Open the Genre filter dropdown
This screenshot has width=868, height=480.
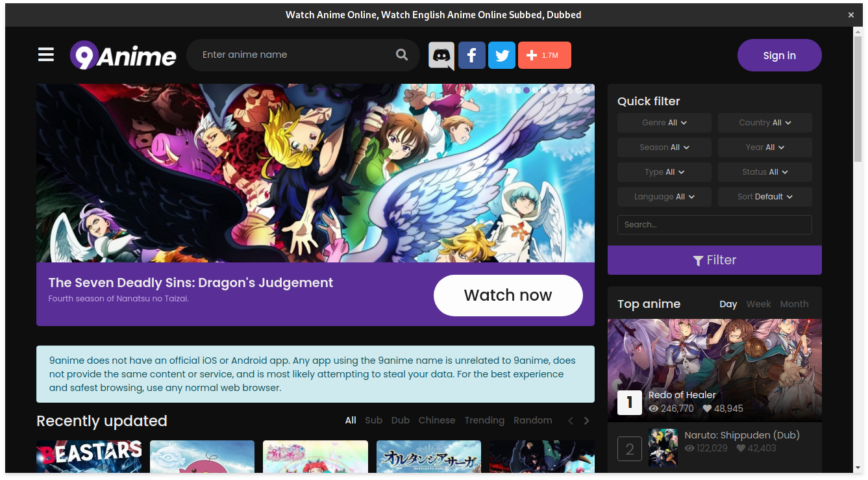664,123
